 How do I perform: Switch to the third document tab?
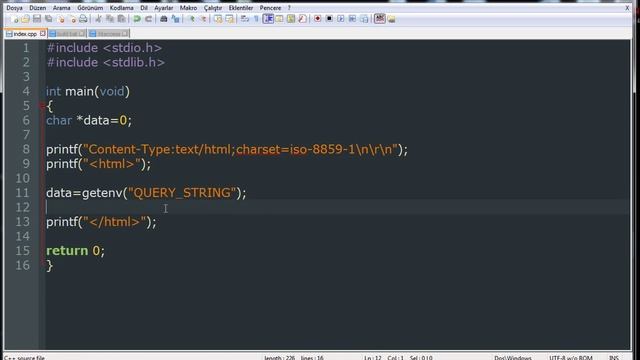pyautogui.click(x=109, y=34)
